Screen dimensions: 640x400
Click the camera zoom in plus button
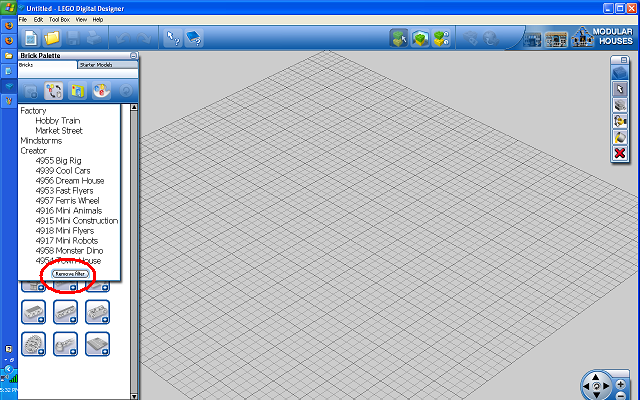point(621,384)
